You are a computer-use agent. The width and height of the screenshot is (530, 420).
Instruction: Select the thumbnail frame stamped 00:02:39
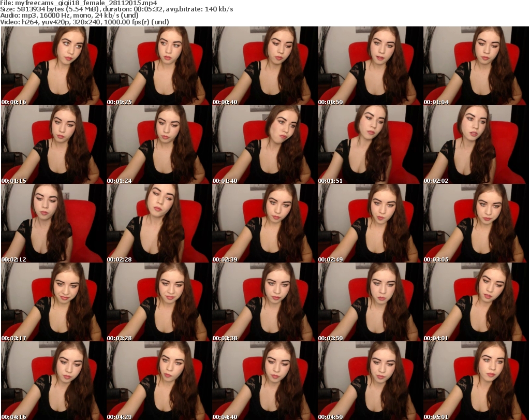point(264,223)
